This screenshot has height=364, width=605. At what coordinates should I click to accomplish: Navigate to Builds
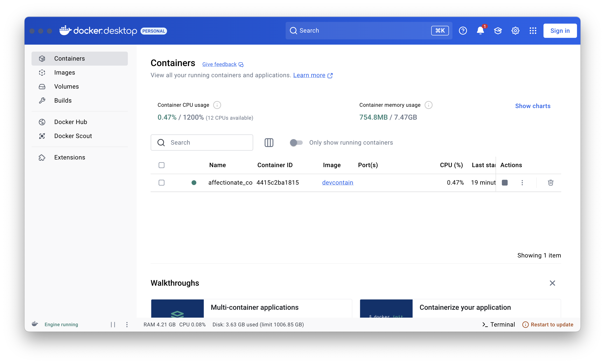[63, 100]
